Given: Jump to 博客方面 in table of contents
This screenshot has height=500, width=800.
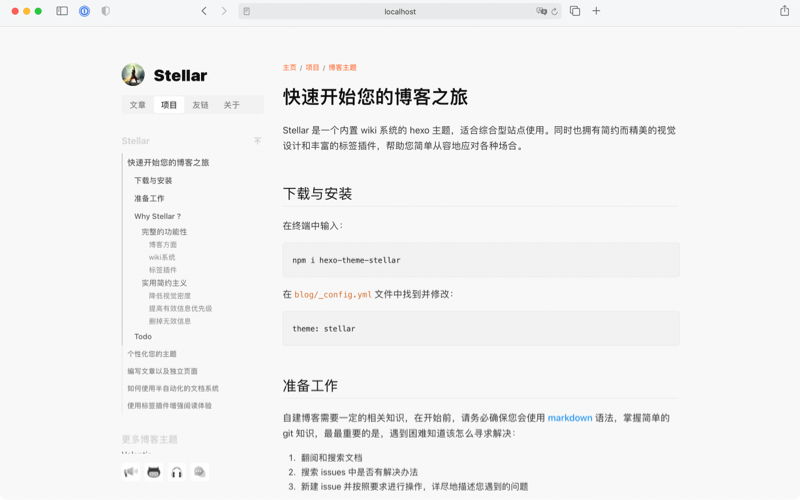Looking at the screenshot, I should coord(163,244).
